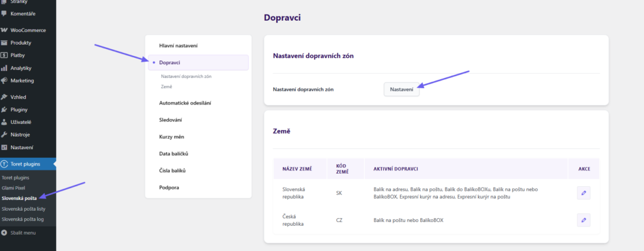The width and height of the screenshot is (644, 251).
Task: Click the SK country code cell
Action: (339, 193)
